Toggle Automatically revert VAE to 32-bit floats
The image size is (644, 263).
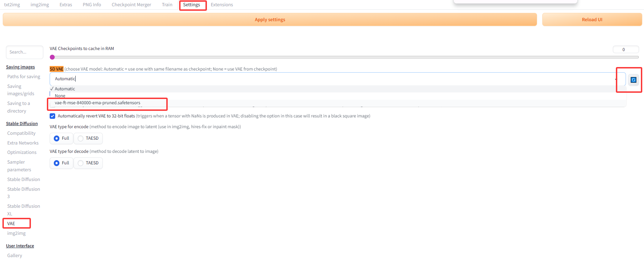pos(52,116)
